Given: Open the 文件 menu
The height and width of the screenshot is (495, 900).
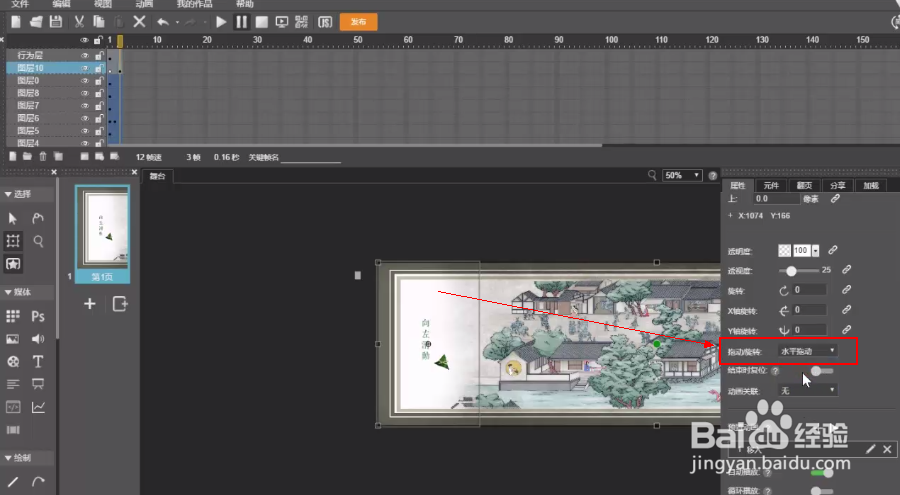Looking at the screenshot, I should coord(20,4).
